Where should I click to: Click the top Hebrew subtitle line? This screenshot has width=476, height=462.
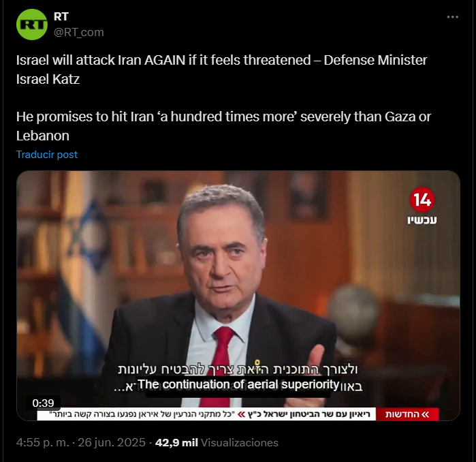[x=238, y=369]
